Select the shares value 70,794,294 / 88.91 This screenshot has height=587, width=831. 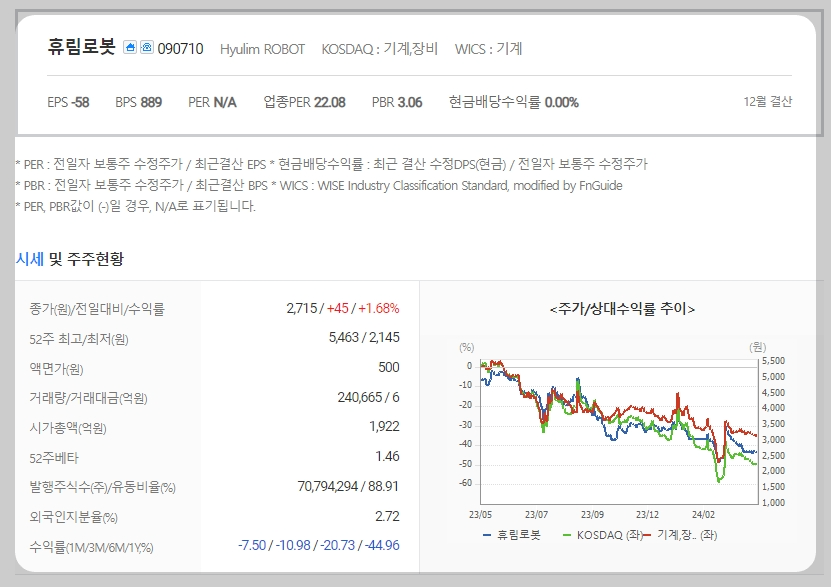pyautogui.click(x=348, y=486)
